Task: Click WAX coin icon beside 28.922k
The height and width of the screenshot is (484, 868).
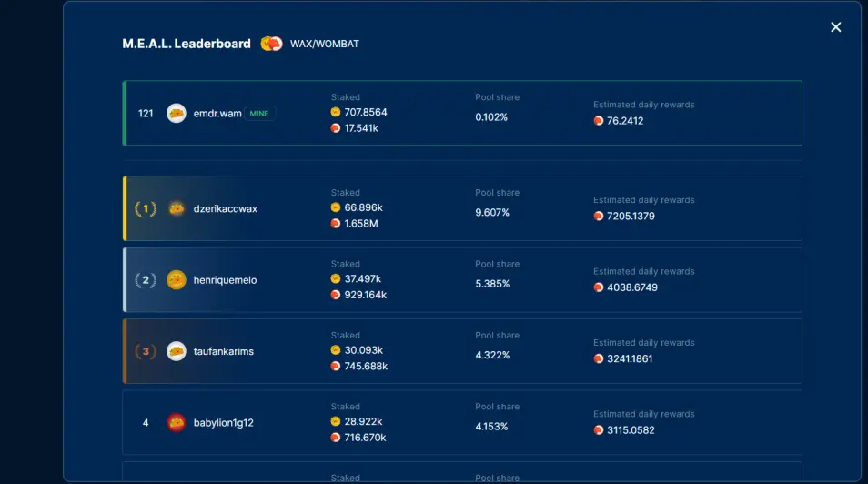Action: [x=336, y=421]
